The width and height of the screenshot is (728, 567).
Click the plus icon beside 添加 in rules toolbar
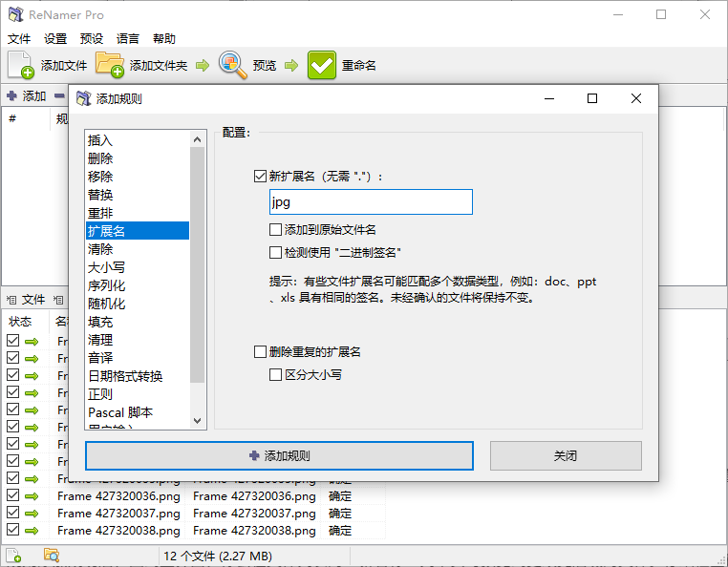[11, 96]
